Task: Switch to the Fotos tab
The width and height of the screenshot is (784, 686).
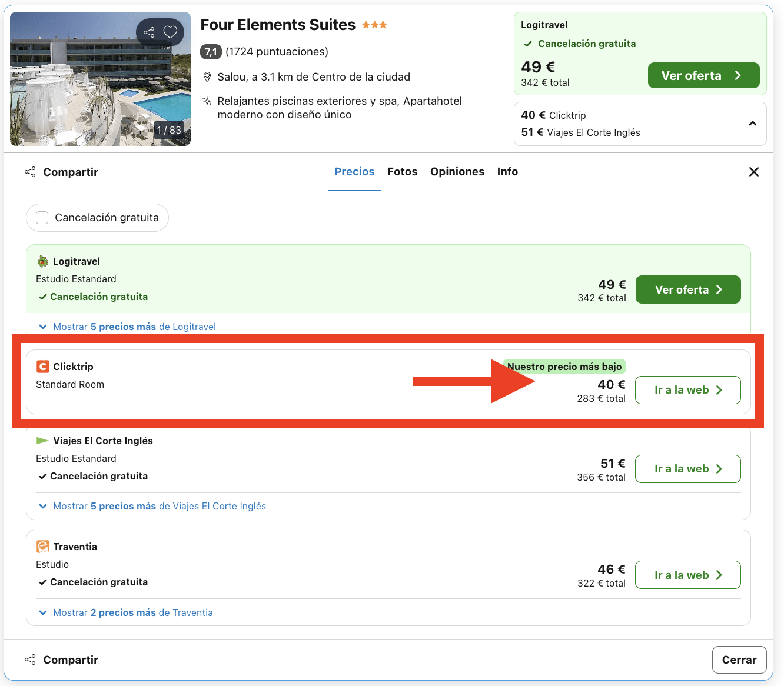Action: click(402, 172)
